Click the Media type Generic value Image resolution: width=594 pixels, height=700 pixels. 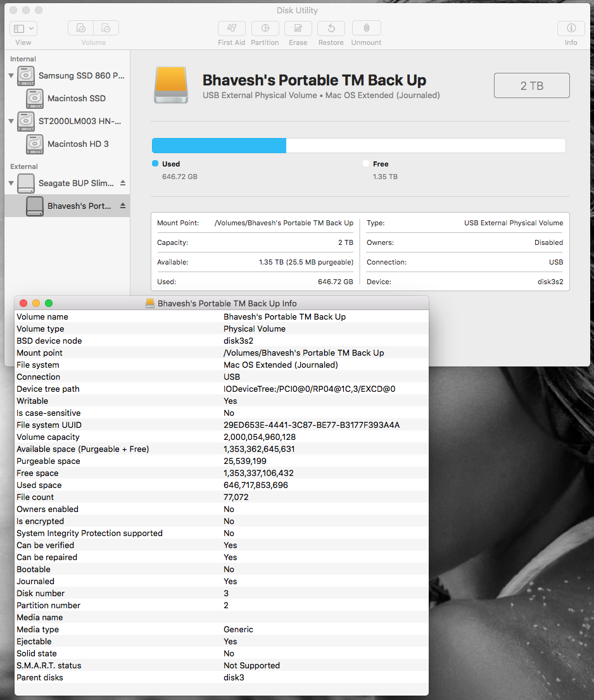click(x=238, y=630)
